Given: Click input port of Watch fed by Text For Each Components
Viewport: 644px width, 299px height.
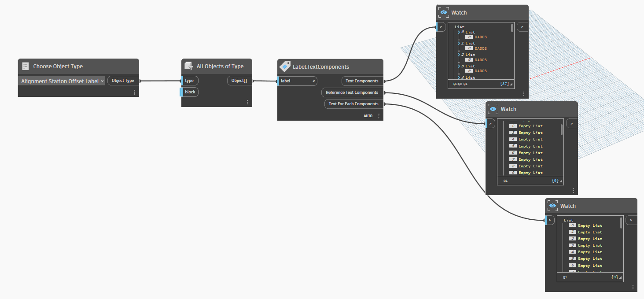Looking at the screenshot, I should [x=549, y=220].
